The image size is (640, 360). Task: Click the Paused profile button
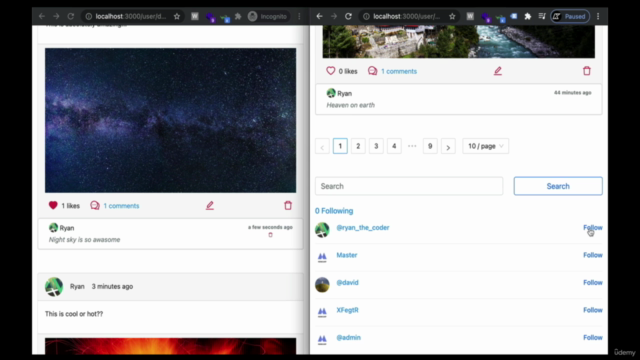pos(570,16)
